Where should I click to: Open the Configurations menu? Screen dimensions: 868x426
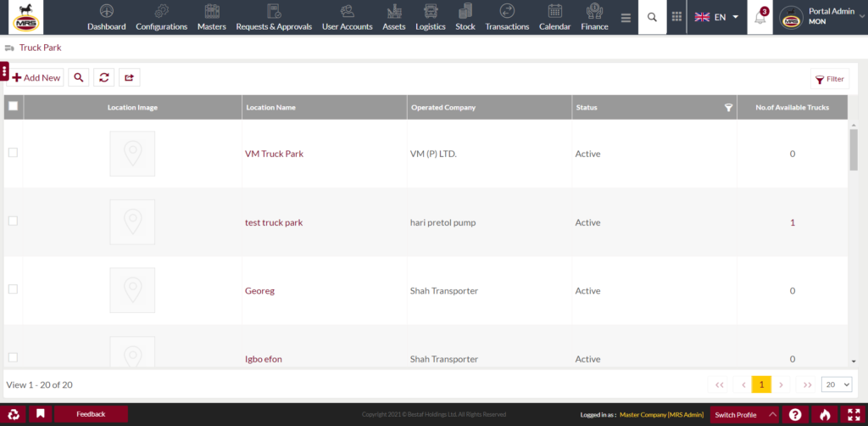[x=162, y=17]
